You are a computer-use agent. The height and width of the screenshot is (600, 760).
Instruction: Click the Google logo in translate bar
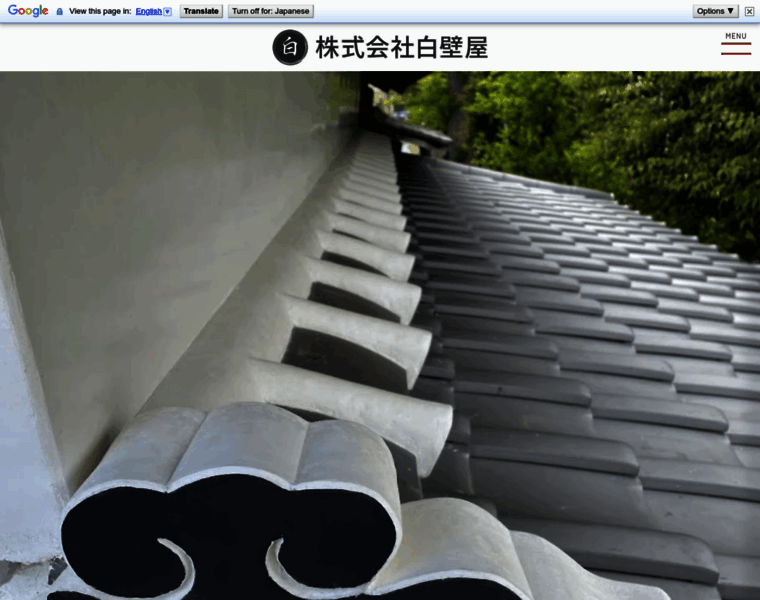point(28,11)
